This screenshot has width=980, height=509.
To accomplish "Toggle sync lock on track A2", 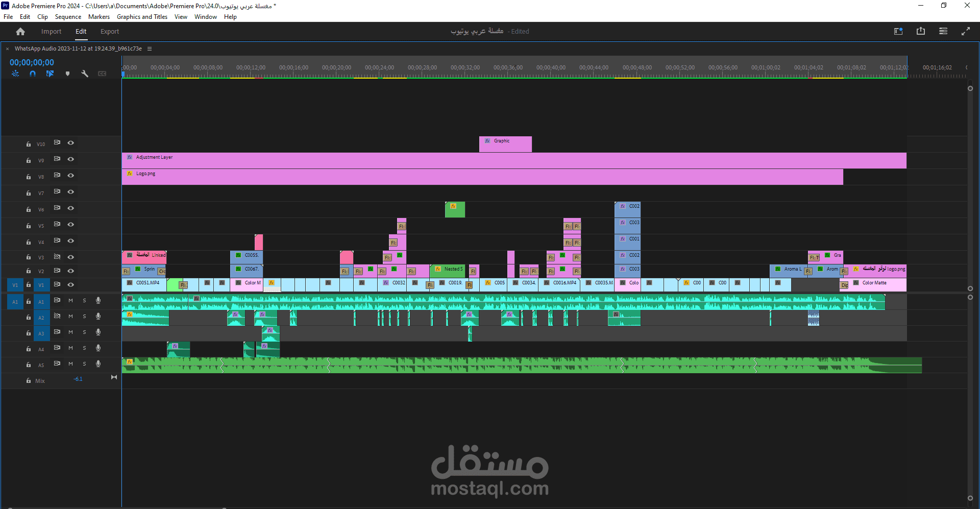I will click(x=57, y=317).
